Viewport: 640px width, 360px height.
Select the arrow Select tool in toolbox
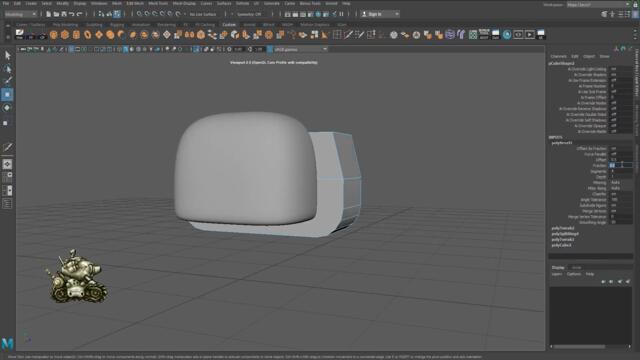click(7, 55)
